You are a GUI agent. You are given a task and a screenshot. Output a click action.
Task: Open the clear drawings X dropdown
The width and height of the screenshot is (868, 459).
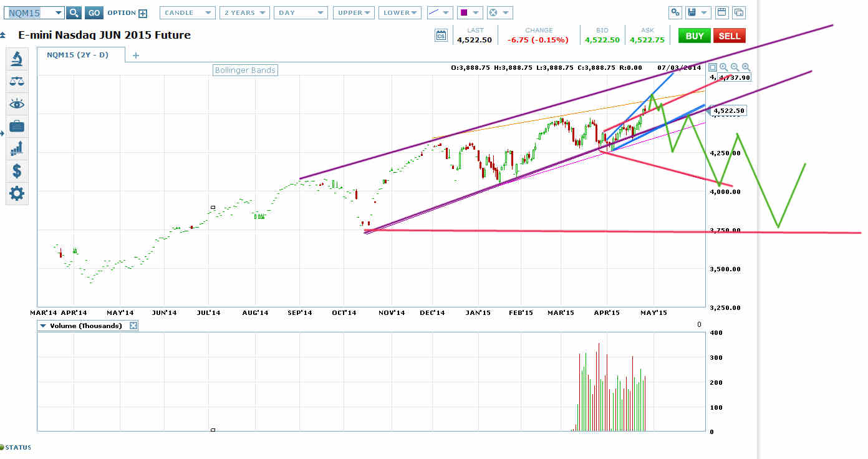[499, 12]
